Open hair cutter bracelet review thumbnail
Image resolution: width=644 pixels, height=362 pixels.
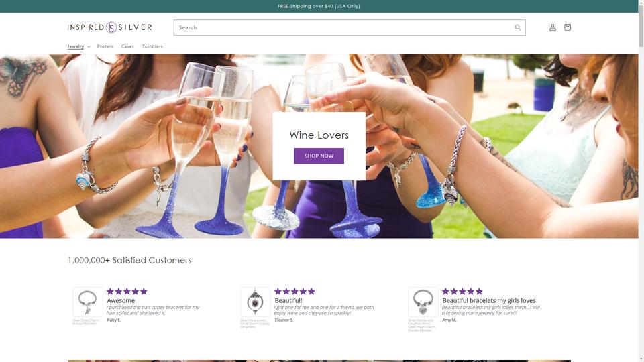[x=87, y=302]
